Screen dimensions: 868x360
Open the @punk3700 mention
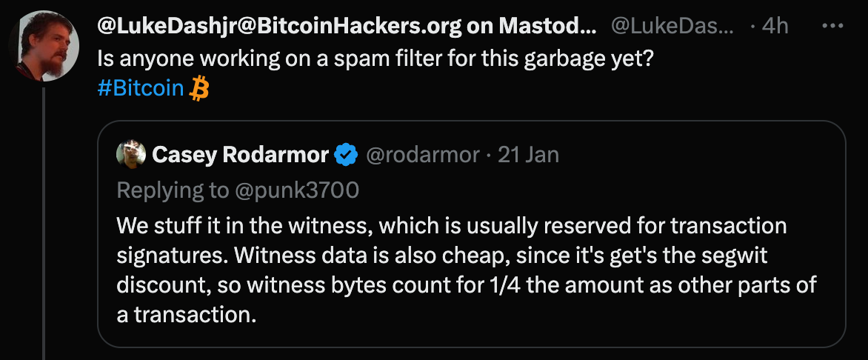pos(297,190)
